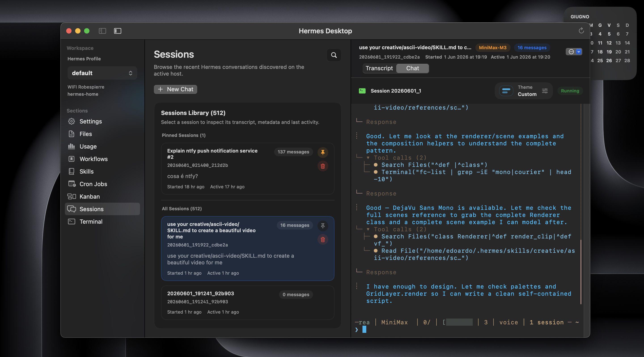This screenshot has height=357, width=644.
Task: Click the last Read File skills/creative tool call
Action: [474, 254]
